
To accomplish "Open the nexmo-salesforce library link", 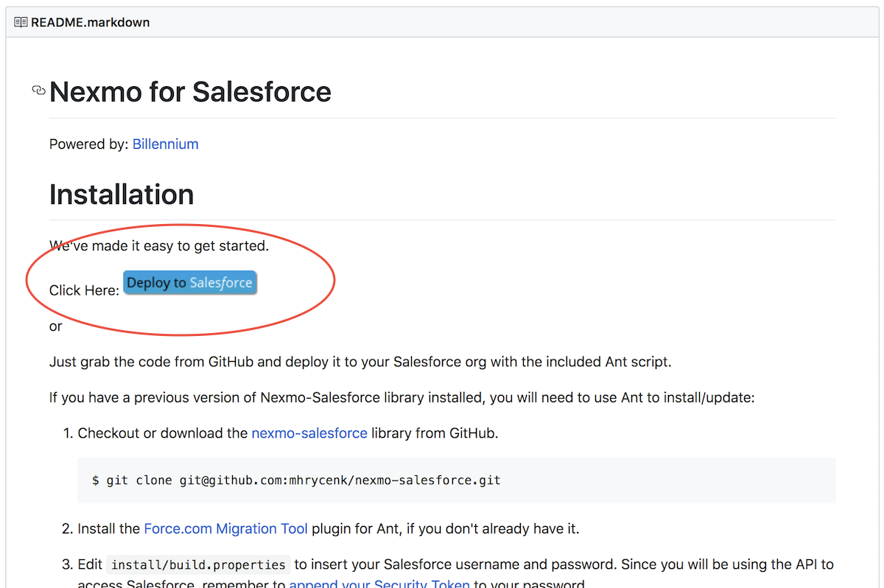I will coord(309,433).
